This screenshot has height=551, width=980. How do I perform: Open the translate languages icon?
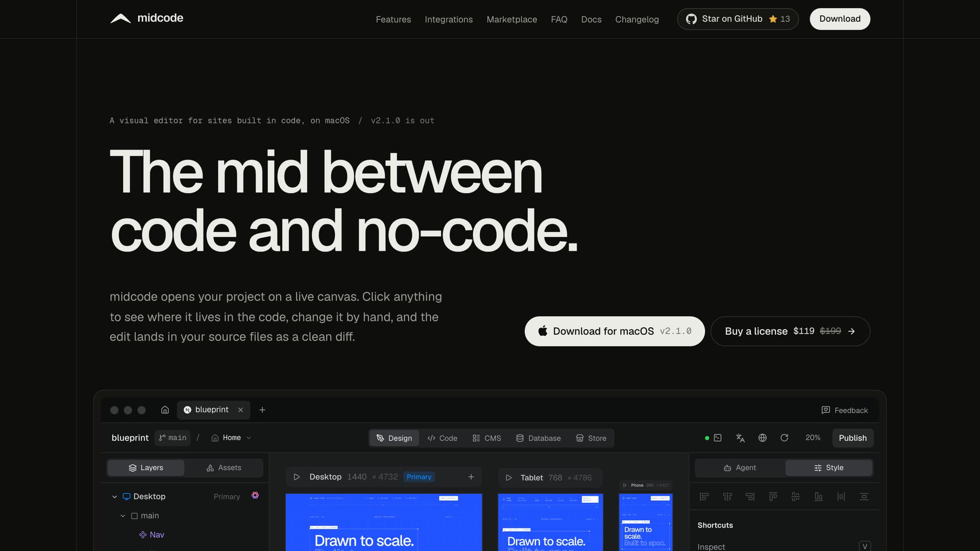click(x=740, y=438)
